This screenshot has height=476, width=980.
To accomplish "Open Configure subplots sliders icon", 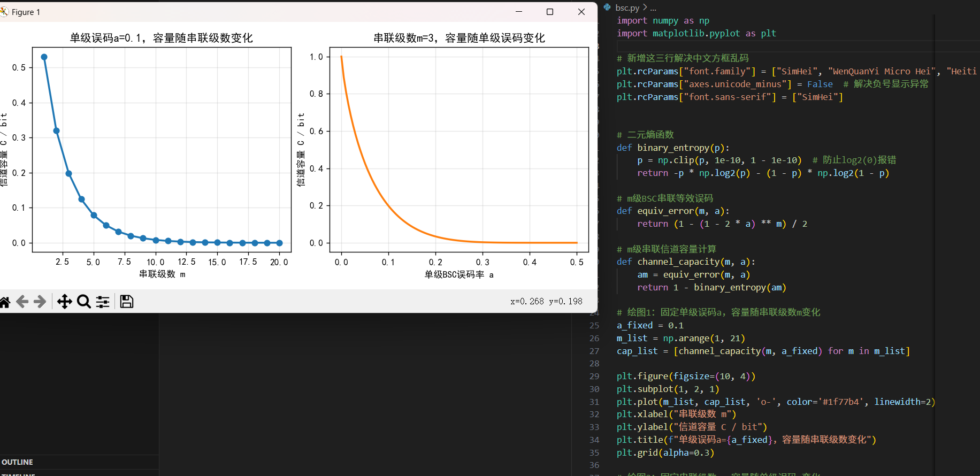I will (103, 302).
